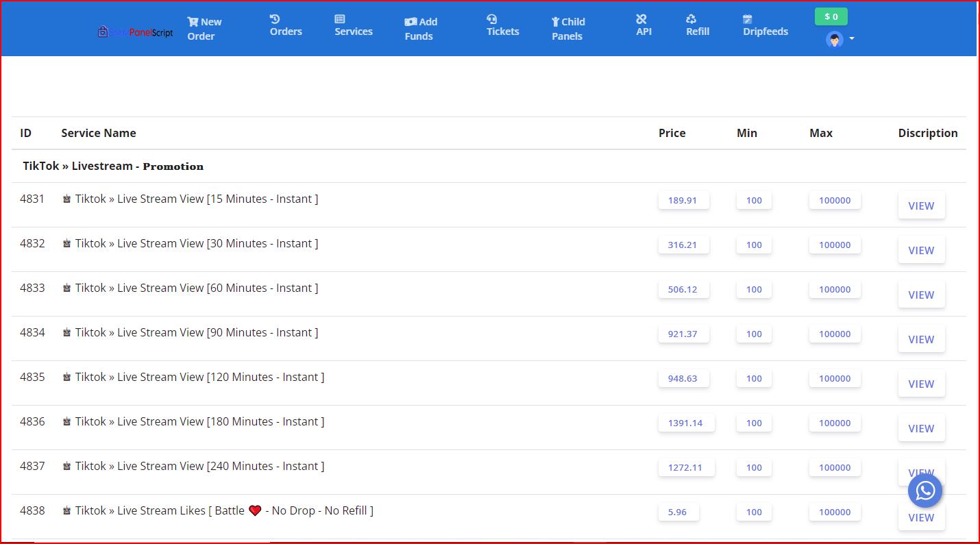
Task: Select the 60 Minutes Live Stream View service
Action: click(x=196, y=288)
